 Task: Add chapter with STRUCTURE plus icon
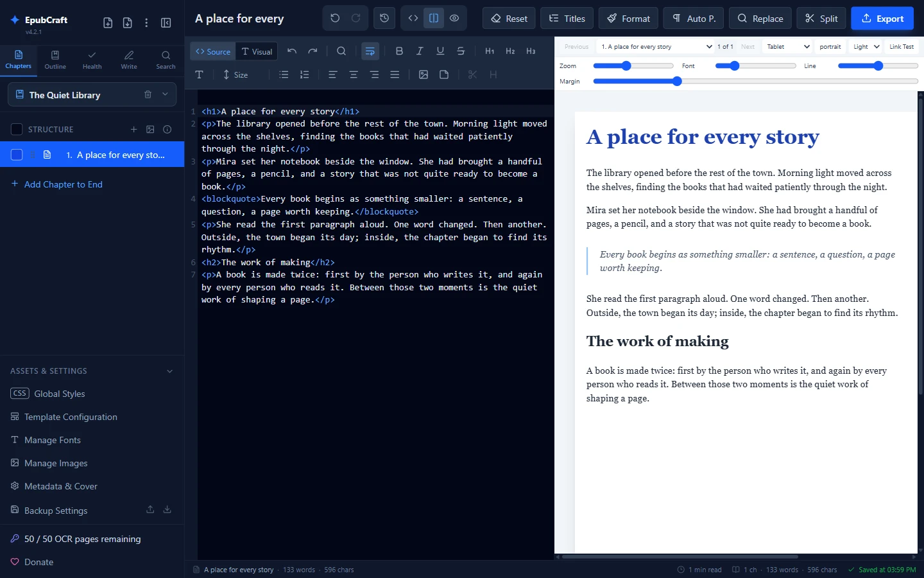coord(133,129)
